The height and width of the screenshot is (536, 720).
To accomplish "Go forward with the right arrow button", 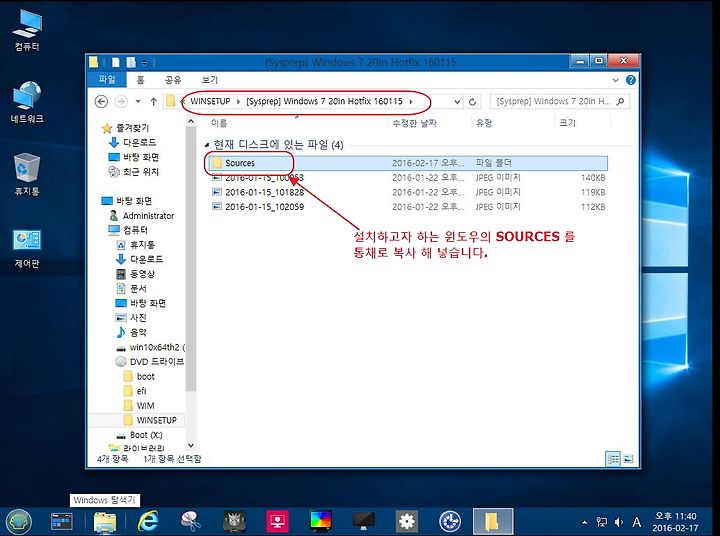I will point(121,102).
